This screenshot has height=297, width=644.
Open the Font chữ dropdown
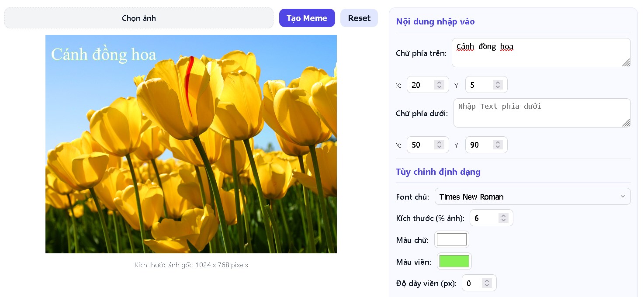click(532, 197)
